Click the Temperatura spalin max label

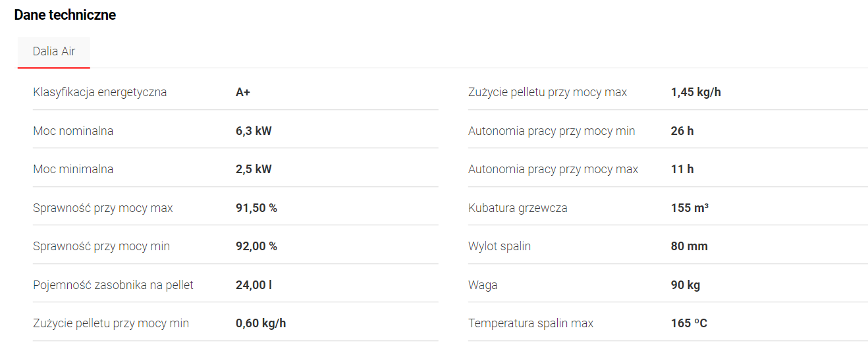531,323
